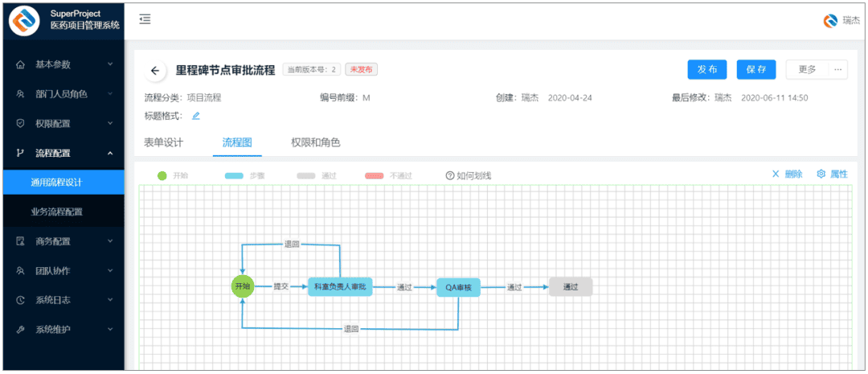Viewport: 868px width, 374px height.
Task: Click the 里程碑节点审批流程 title
Action: pyautogui.click(x=225, y=70)
